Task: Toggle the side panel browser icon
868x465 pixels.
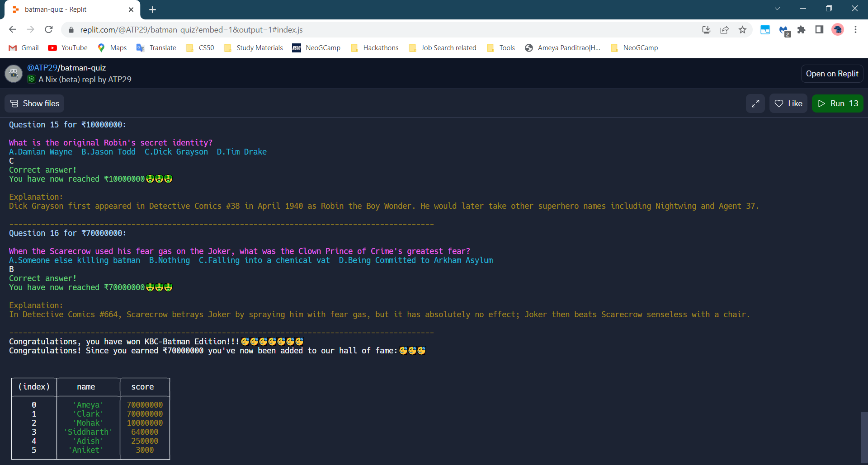Action: pyautogui.click(x=819, y=30)
